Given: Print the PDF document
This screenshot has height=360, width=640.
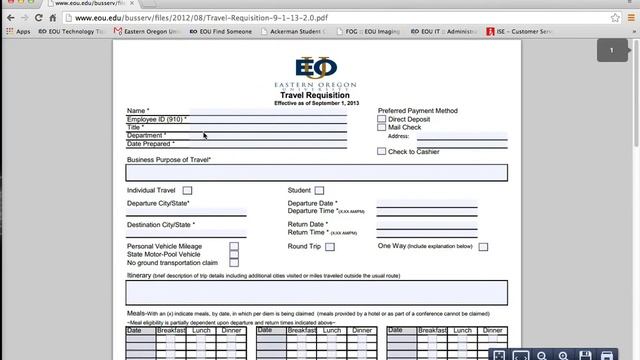Looking at the screenshot, I should [607, 356].
